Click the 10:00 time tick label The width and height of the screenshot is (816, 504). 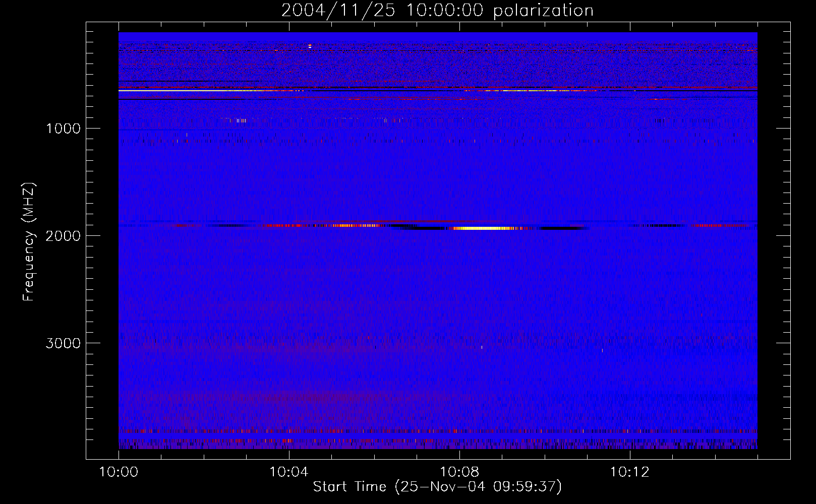119,472
